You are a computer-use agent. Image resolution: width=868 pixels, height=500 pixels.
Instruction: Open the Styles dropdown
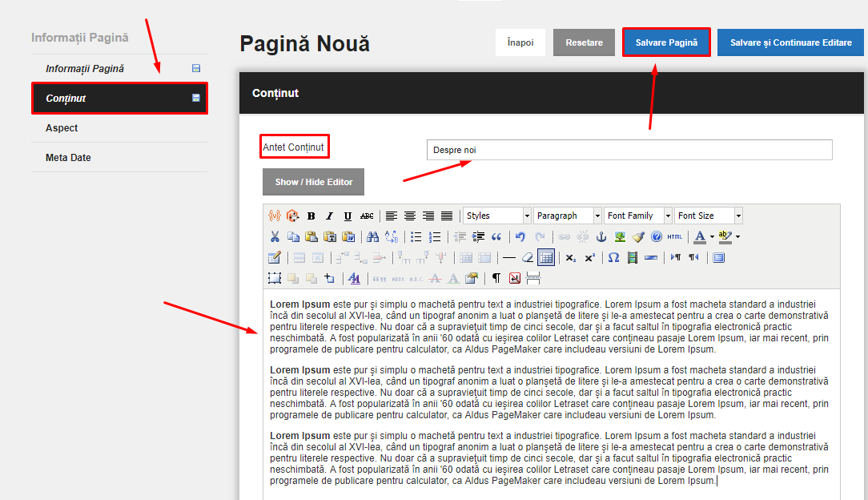coord(497,216)
